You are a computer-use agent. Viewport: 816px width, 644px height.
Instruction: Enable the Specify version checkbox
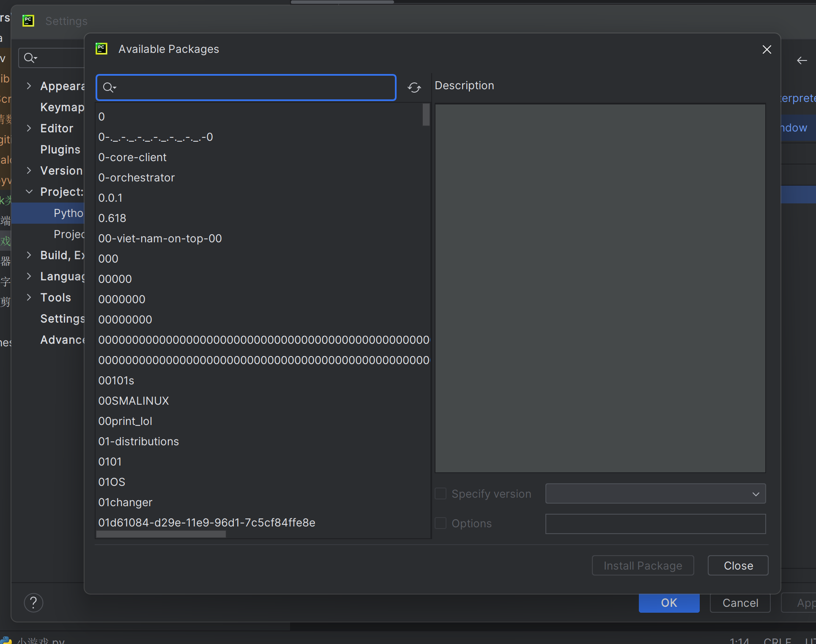[x=441, y=493]
